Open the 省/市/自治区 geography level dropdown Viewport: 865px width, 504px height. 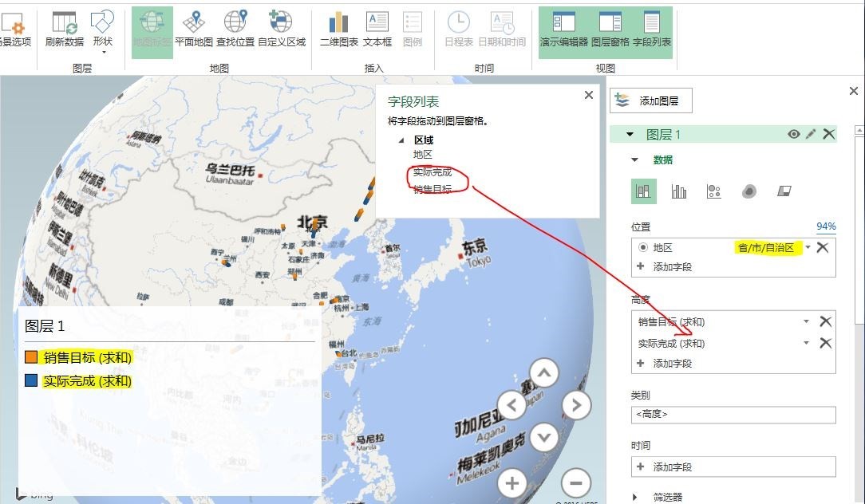808,247
